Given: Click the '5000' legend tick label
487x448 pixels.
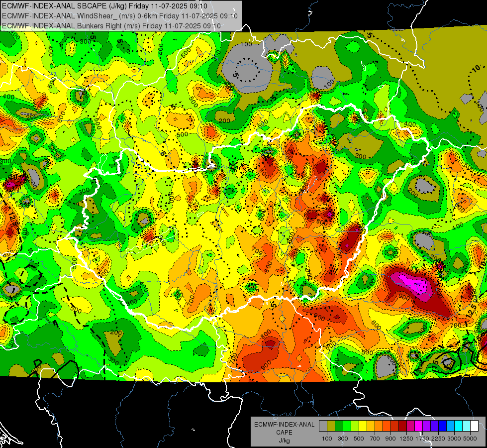Looking at the screenshot, I should point(470,439).
